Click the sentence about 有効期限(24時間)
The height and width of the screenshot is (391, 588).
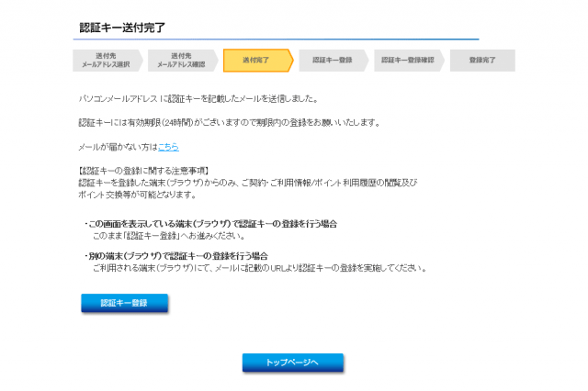coord(229,123)
